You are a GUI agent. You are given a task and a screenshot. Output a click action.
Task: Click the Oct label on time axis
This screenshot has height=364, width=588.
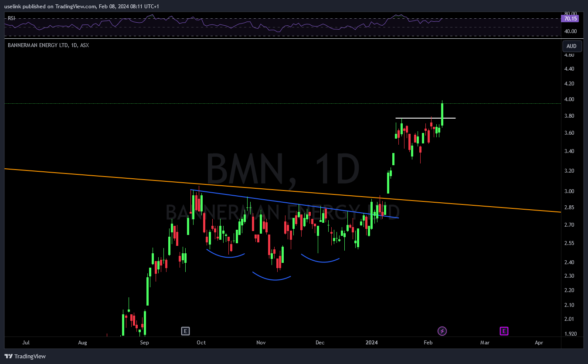(x=201, y=343)
